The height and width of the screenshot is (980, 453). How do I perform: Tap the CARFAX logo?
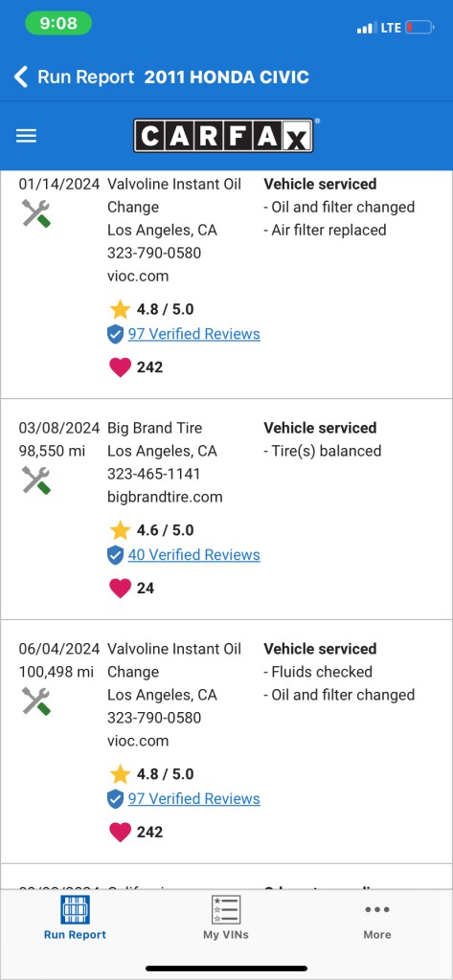[x=223, y=136]
